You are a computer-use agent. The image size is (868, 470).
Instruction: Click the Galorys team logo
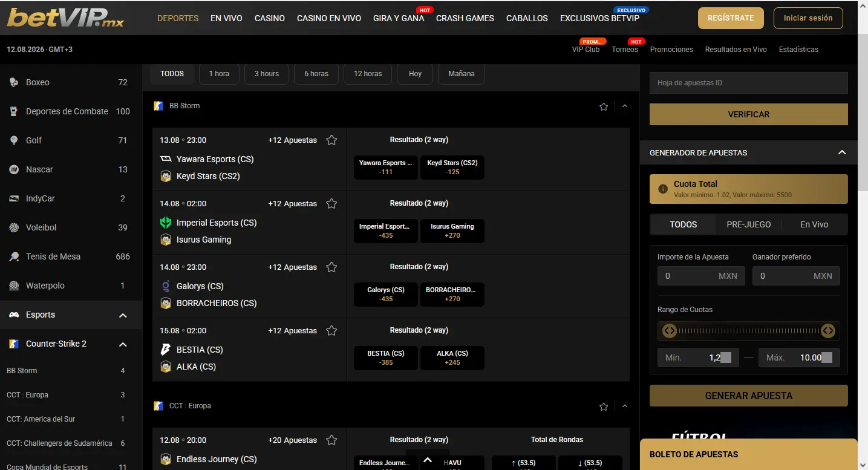166,286
